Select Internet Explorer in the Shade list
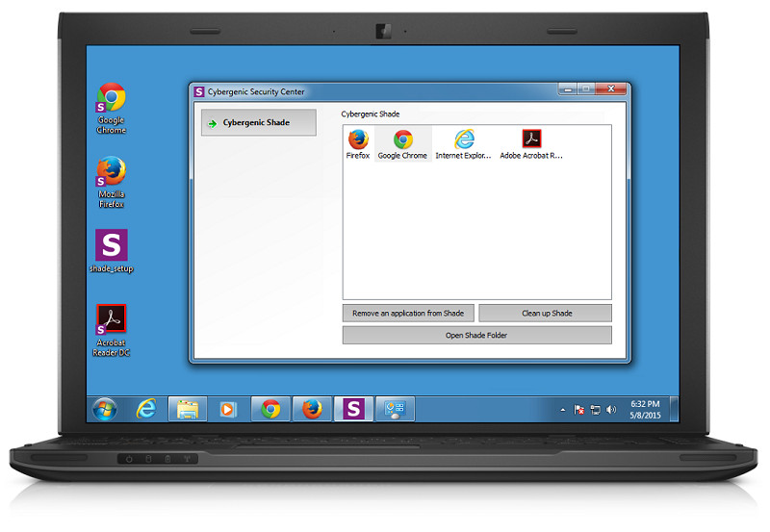This screenshot has height=532, width=770. (x=464, y=143)
